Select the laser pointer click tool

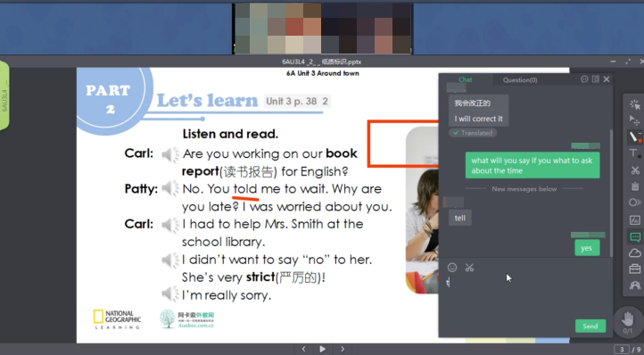tap(634, 104)
